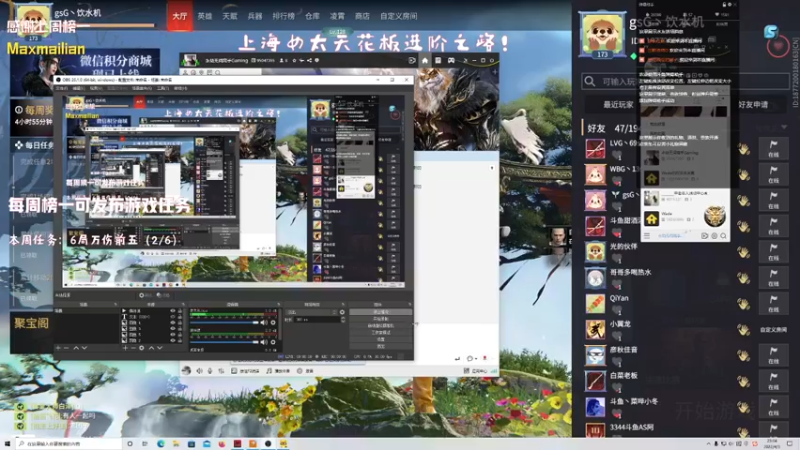This screenshot has height=450, width=800.
Task: Wave at friend WBG with hand icon
Action: click(x=744, y=174)
